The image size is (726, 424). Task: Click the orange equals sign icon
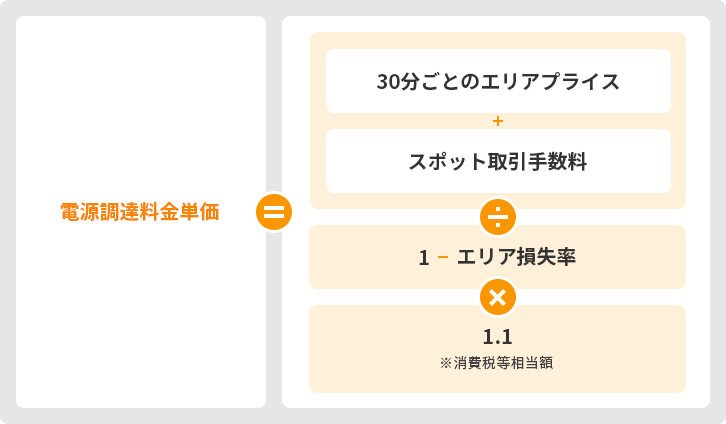coord(274,212)
